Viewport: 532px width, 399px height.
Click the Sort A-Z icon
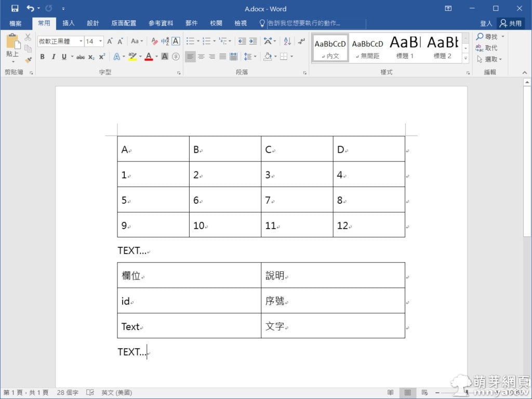(x=287, y=41)
